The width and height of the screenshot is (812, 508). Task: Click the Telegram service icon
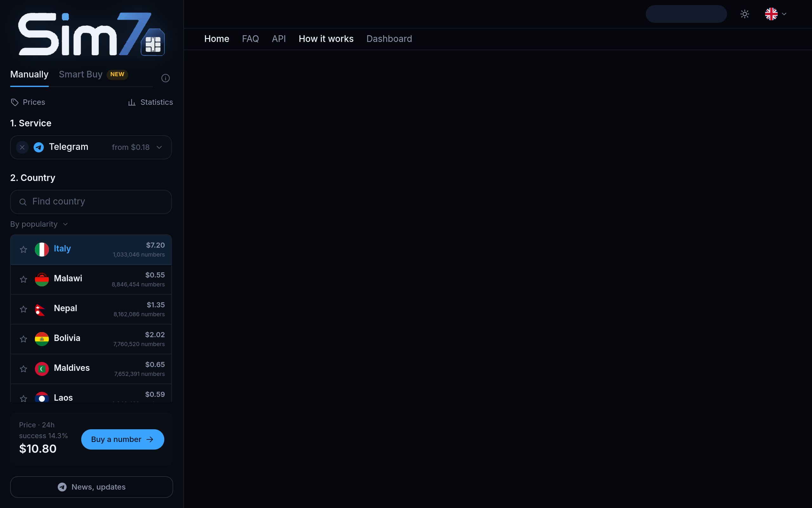coord(39,148)
